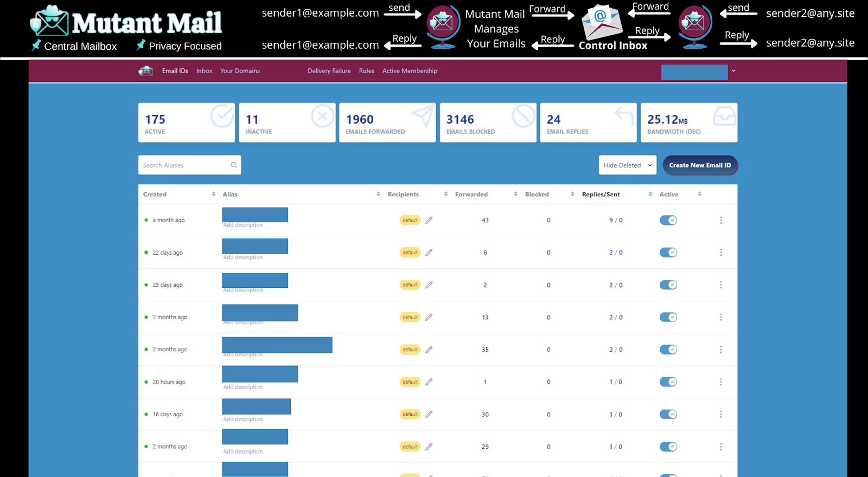The width and height of the screenshot is (868, 477).
Task: Open the Hide Deleted dropdown
Action: point(628,165)
